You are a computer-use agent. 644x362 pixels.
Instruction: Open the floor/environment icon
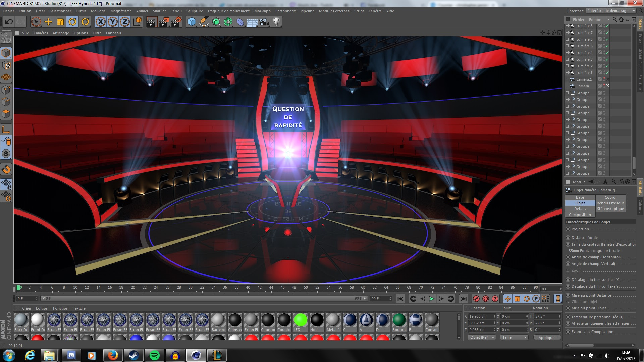pyautogui.click(x=252, y=22)
